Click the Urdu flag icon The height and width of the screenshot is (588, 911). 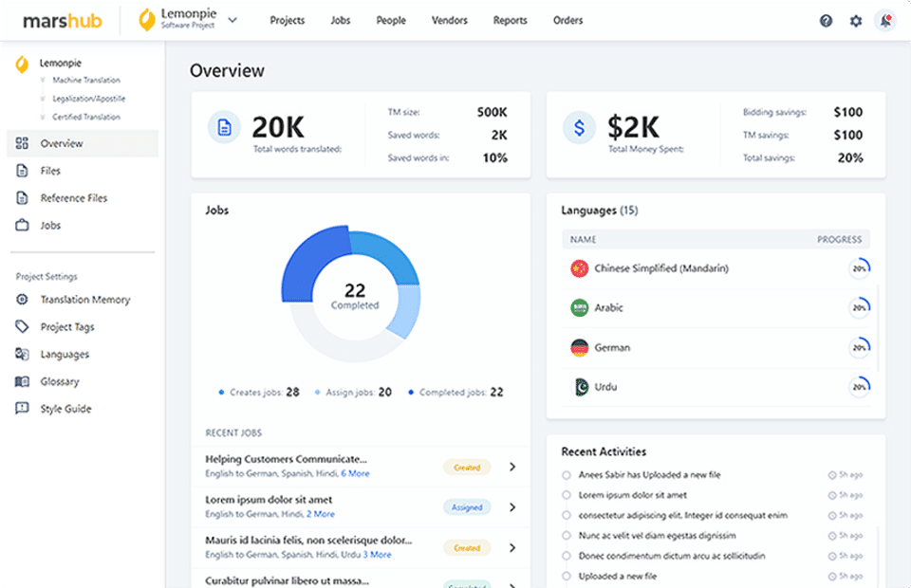click(581, 387)
